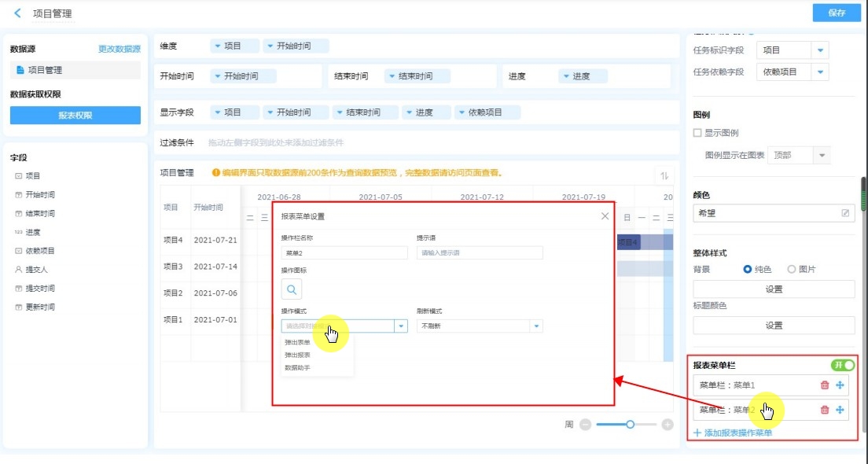The image size is (868, 464).
Task: Click the move handle for 菜单2
Action: (840, 410)
